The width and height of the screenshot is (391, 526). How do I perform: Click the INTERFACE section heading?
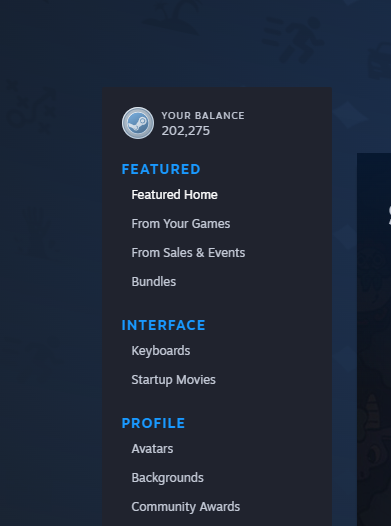tap(163, 325)
